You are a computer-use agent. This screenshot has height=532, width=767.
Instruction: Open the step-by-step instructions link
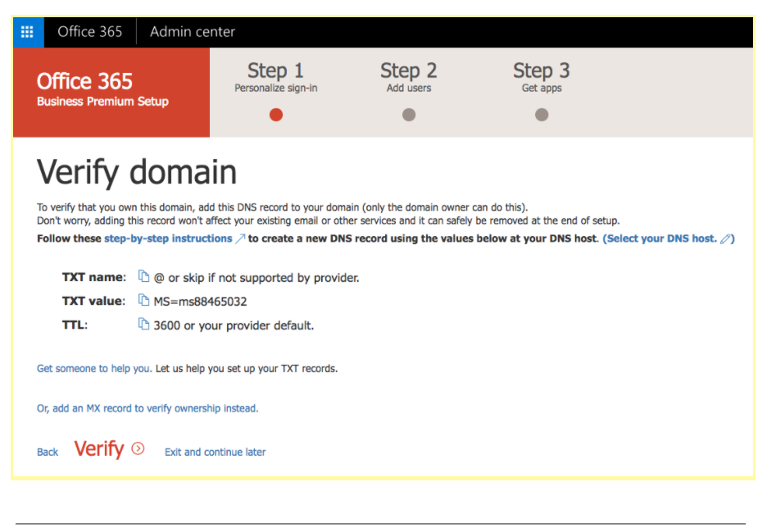click(x=168, y=239)
